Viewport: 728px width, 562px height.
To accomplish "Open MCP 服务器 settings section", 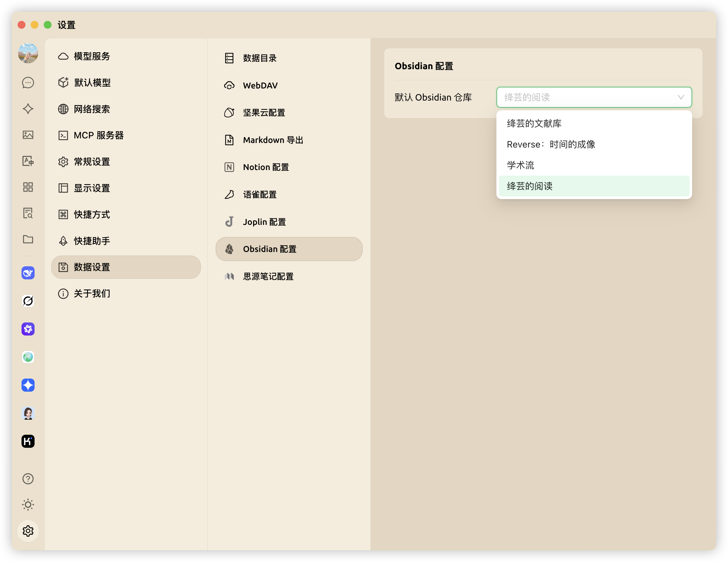I will click(99, 135).
